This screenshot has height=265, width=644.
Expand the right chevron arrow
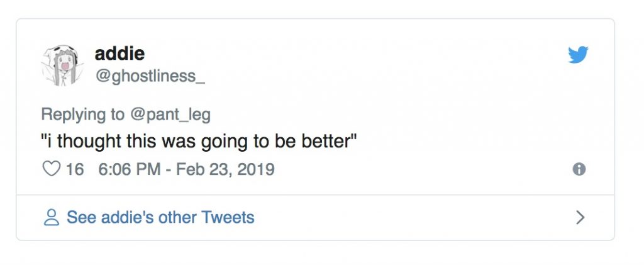point(580,218)
